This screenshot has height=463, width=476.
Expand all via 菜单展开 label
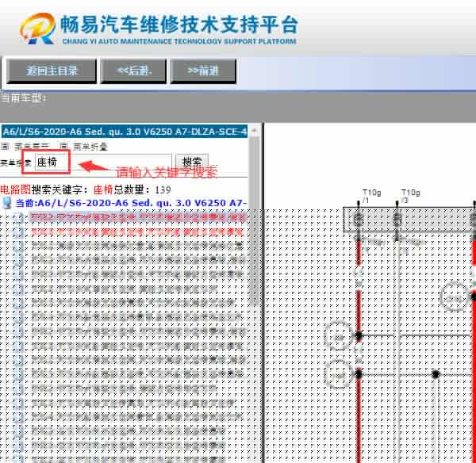pos(32,147)
